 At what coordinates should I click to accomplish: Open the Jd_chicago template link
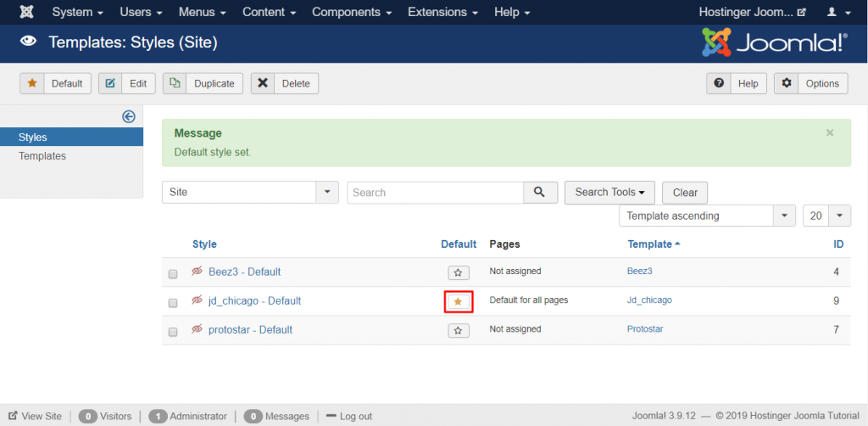[649, 300]
